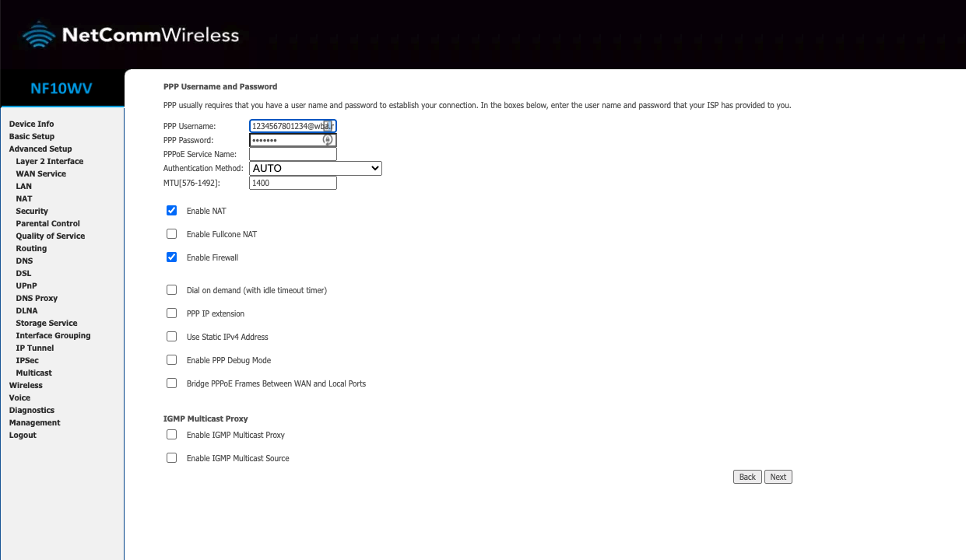
Task: Select Advanced Setup in sidebar
Action: 40,149
